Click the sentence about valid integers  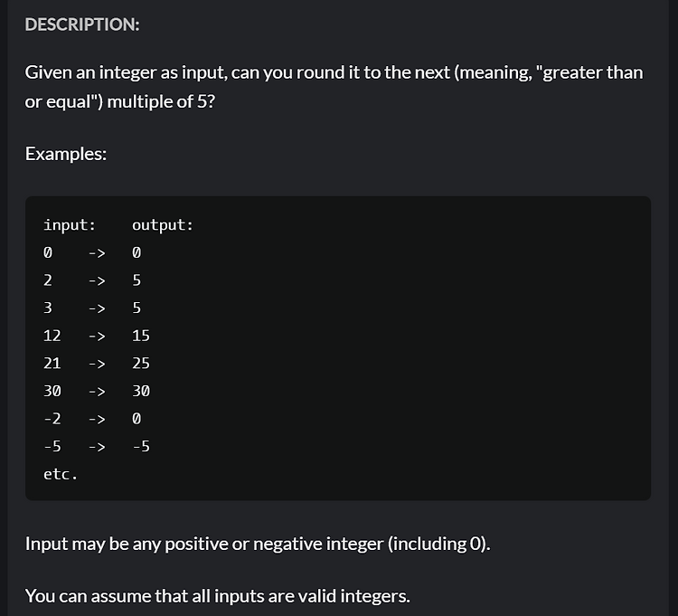(x=218, y=596)
